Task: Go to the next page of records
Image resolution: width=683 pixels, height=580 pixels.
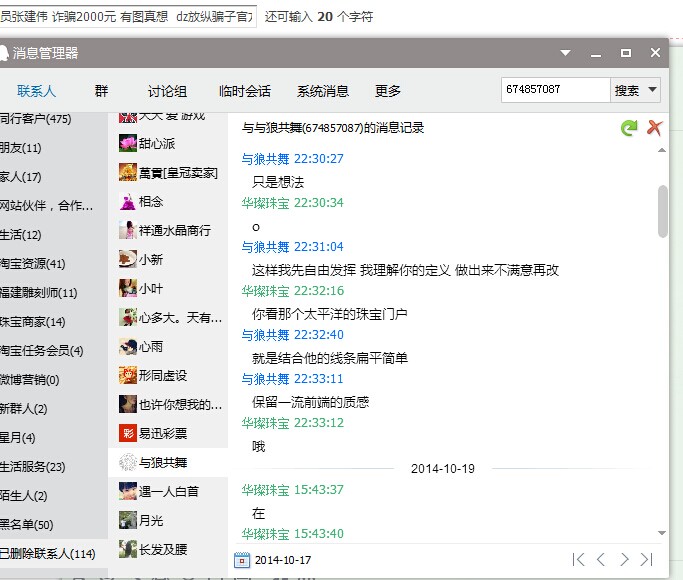Action: click(x=624, y=560)
